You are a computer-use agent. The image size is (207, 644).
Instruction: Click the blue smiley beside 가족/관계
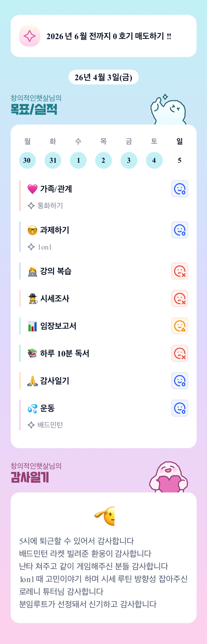click(179, 189)
